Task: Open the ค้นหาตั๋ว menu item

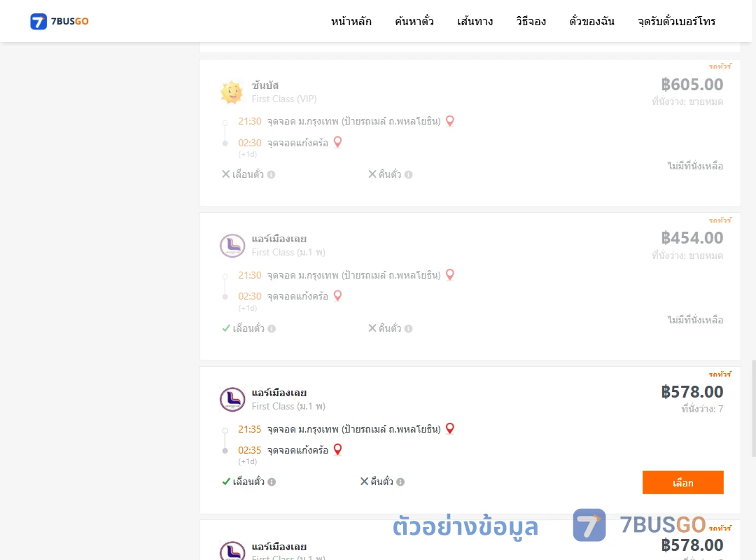Action: click(414, 21)
